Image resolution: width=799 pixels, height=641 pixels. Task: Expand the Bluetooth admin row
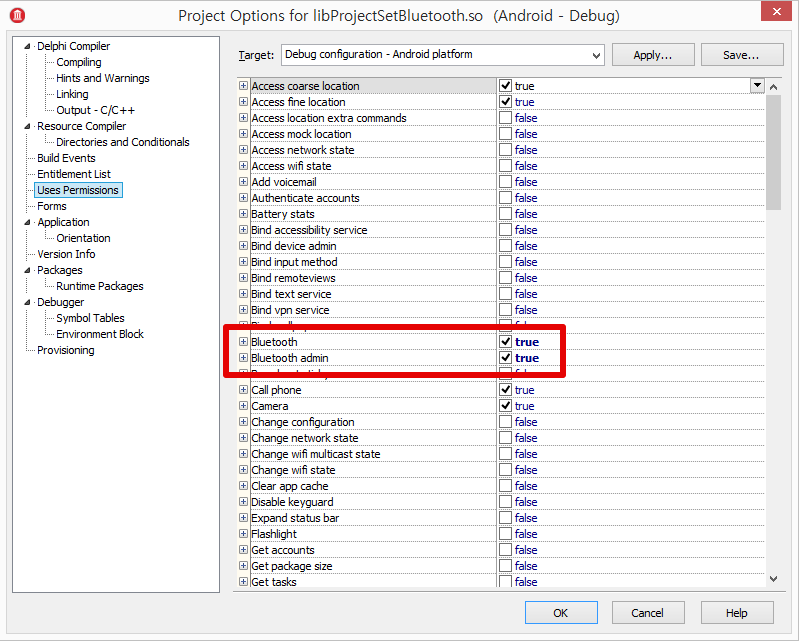pyautogui.click(x=244, y=358)
